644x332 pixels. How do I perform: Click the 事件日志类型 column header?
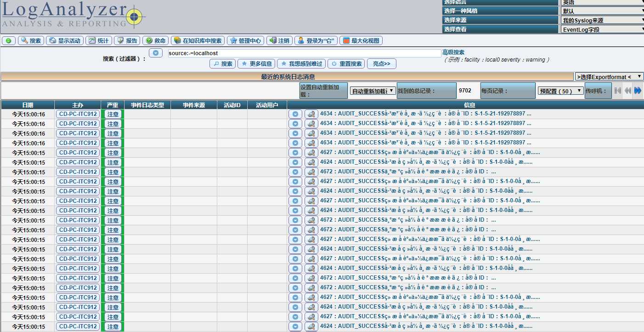tap(147, 105)
